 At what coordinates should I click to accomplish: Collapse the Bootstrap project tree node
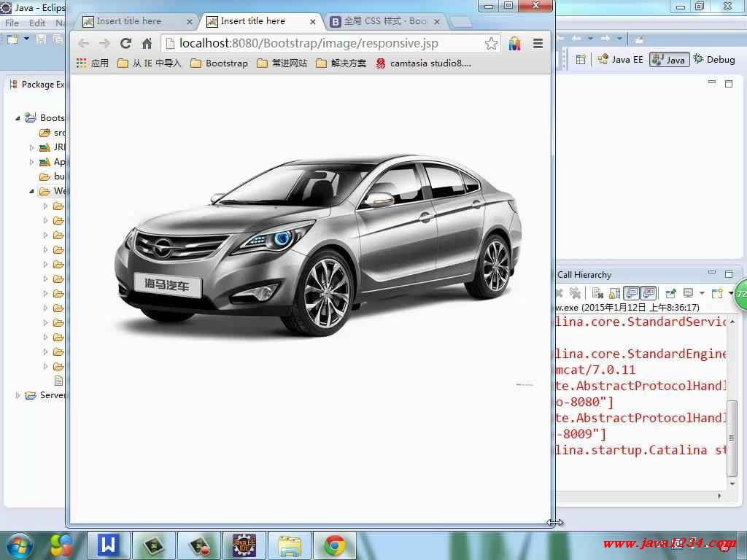(x=18, y=118)
